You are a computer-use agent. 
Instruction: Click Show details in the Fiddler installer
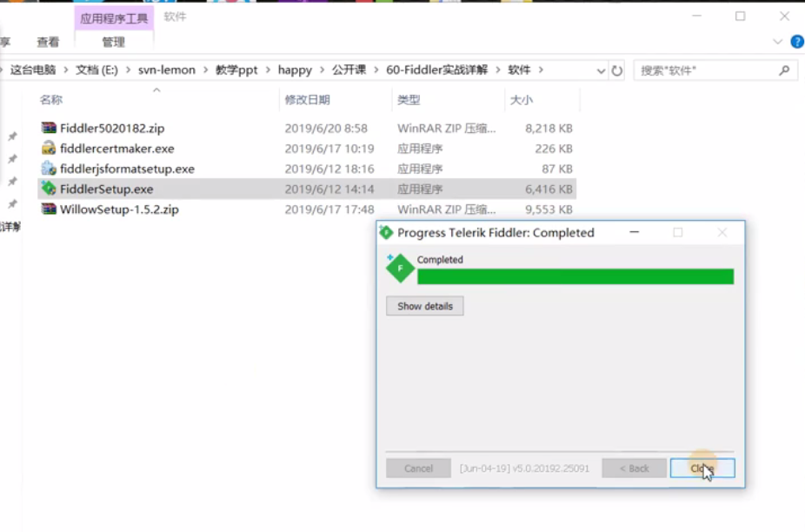425,306
